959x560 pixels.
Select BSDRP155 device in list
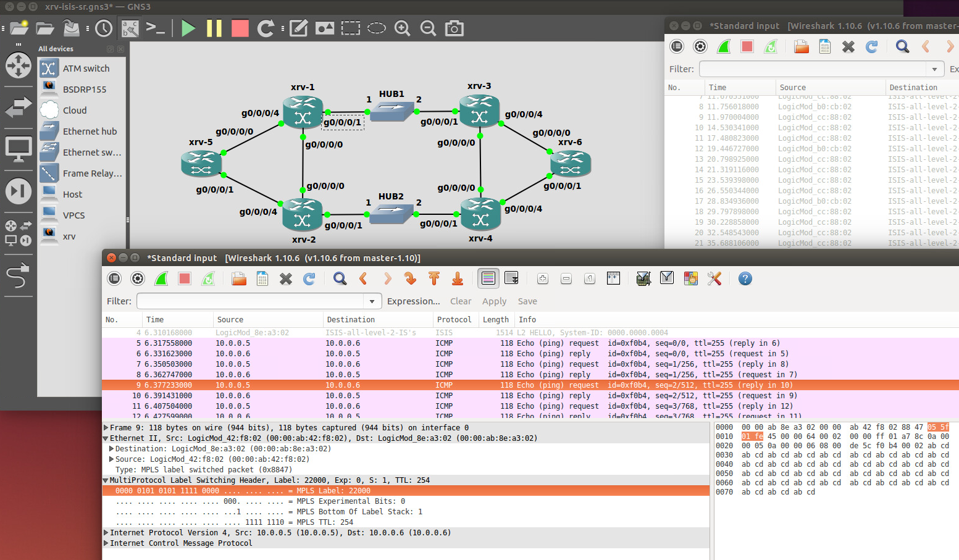point(82,90)
